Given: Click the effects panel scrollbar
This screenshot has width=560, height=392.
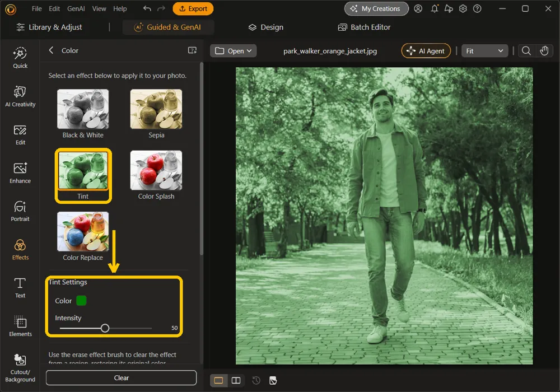Looking at the screenshot, I should [202, 159].
